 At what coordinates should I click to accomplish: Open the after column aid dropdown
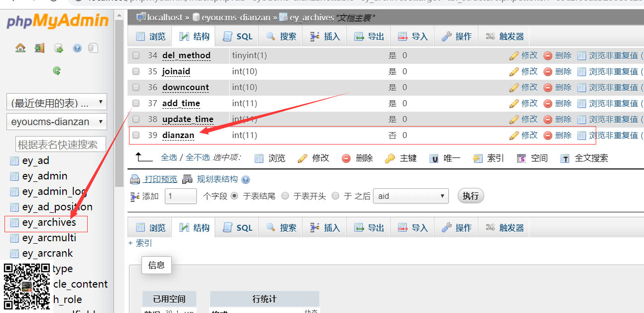[x=410, y=196]
